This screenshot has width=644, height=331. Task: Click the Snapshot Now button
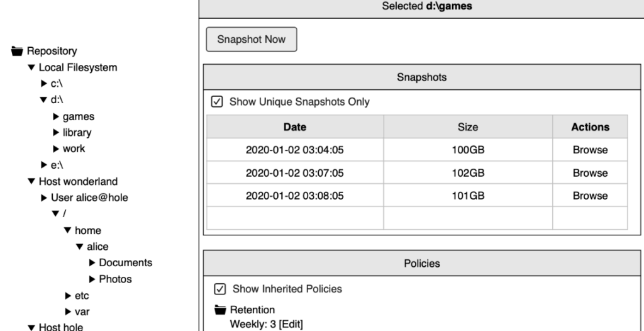pyautogui.click(x=252, y=40)
